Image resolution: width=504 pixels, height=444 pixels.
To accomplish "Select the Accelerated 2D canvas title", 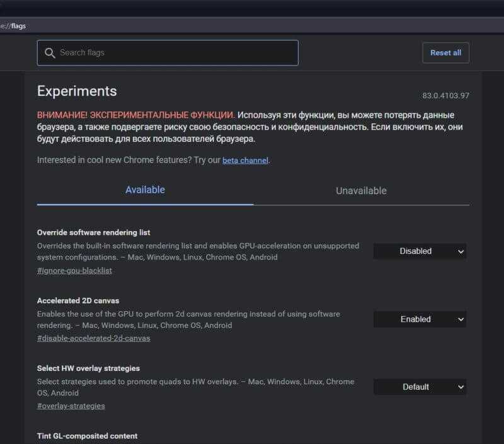I will [x=78, y=300].
